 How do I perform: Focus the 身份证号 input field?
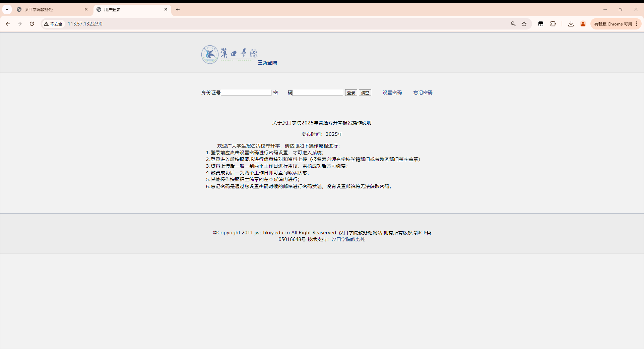point(246,93)
